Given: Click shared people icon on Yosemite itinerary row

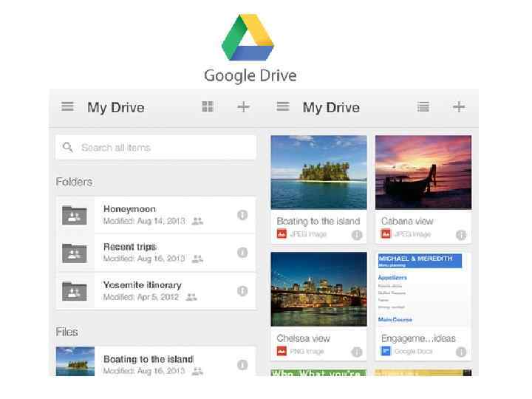Looking at the screenshot, I should [x=191, y=297].
